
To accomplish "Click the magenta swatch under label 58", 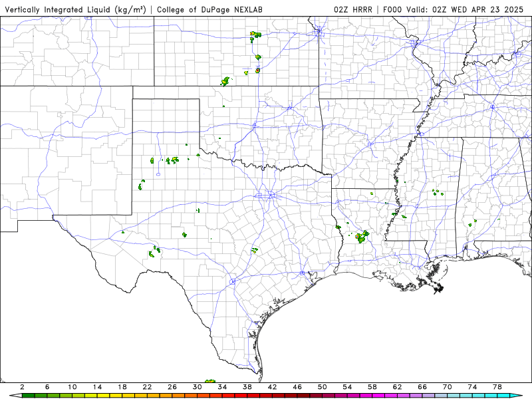I will tap(378, 396).
